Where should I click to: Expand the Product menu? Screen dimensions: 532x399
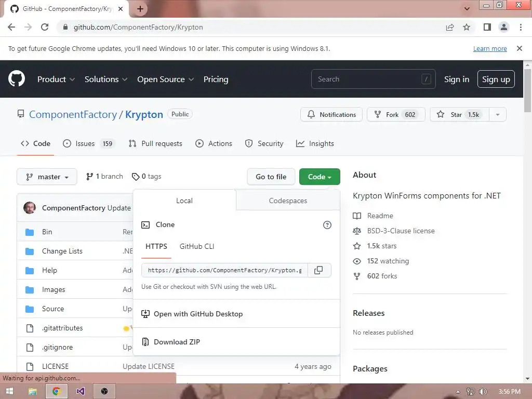(x=56, y=79)
